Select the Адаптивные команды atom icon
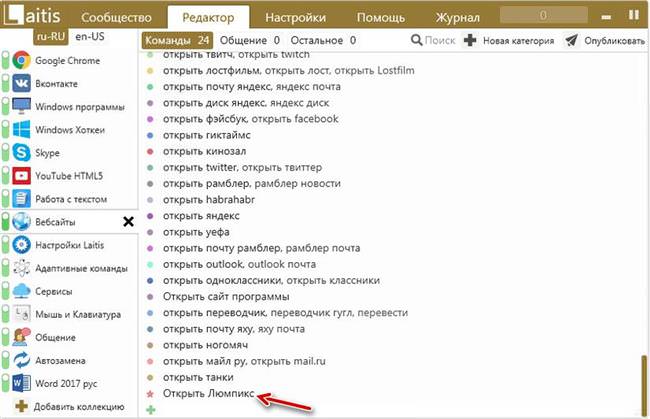 tap(21, 268)
